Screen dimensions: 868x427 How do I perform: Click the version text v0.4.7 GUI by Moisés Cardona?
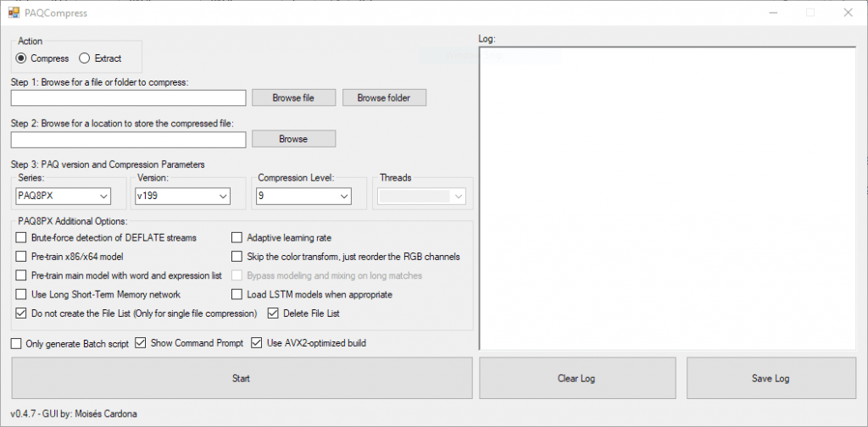(74, 413)
